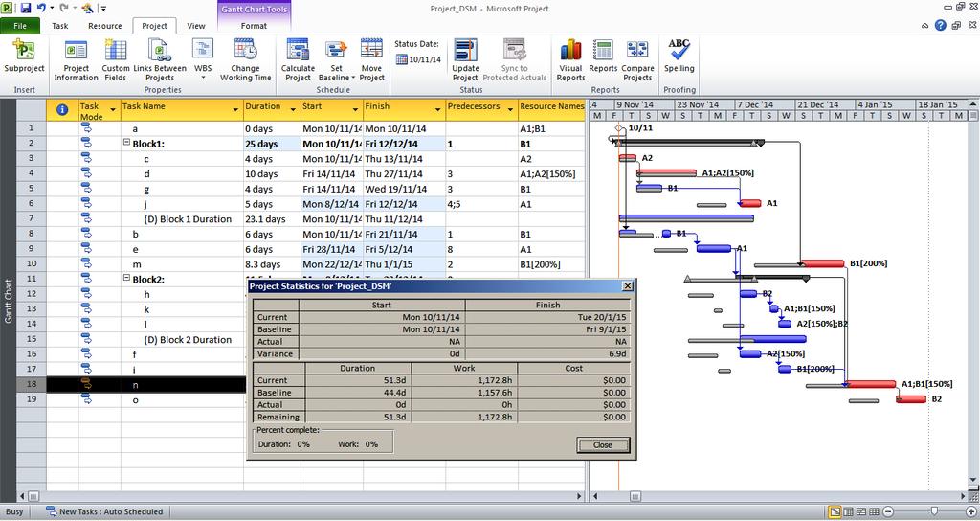This screenshot has height=521, width=980.
Task: Switch to the Format ribbon tab
Action: coord(254,26)
